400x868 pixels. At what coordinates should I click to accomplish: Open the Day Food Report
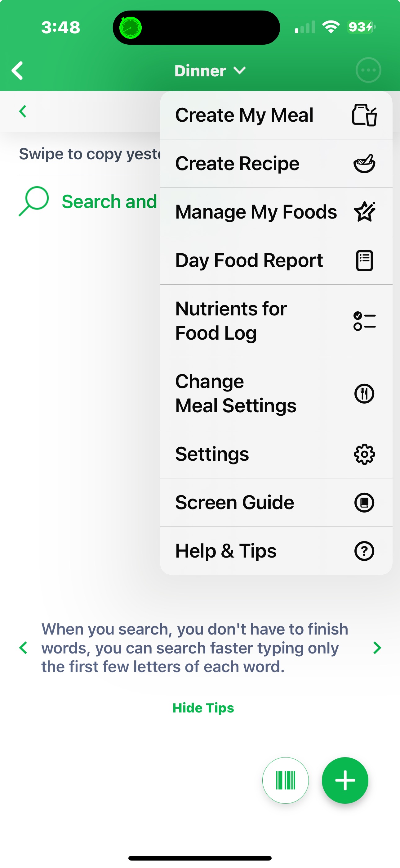pos(276,260)
